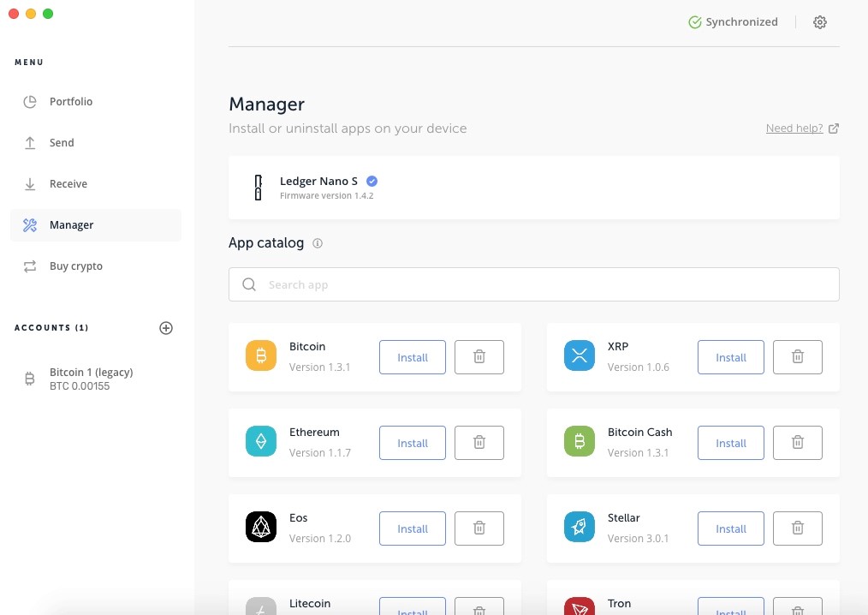Install the Bitcoin Cash app
Viewport: 868px width, 615px height.
(x=731, y=443)
